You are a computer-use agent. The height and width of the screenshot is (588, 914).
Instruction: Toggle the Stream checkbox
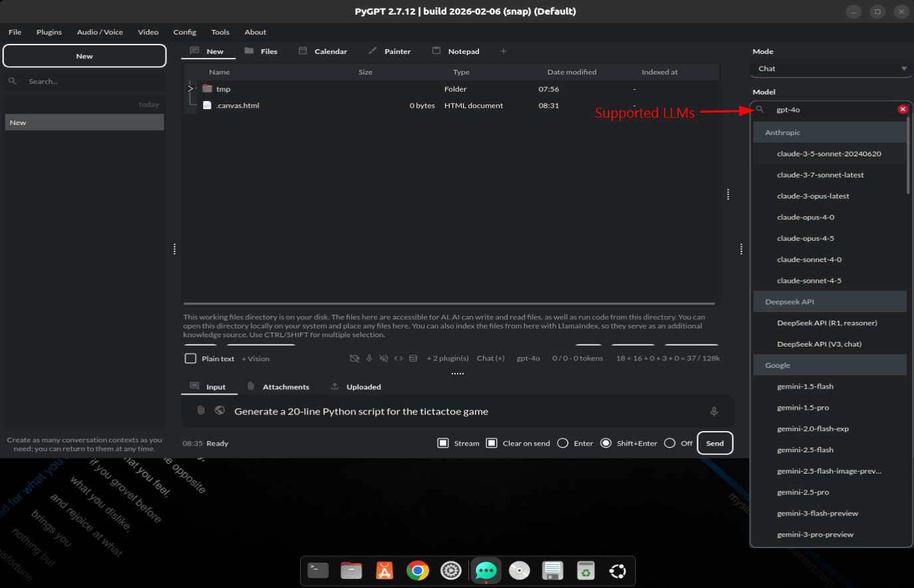pos(443,443)
